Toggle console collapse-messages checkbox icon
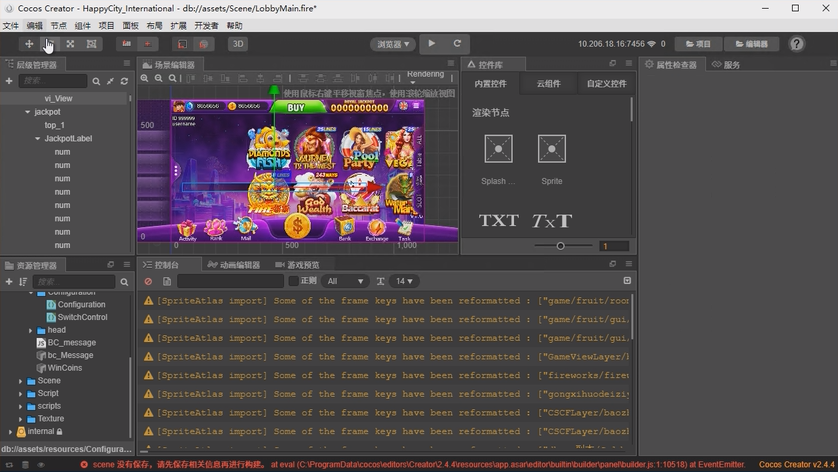This screenshot has height=472, width=838. [x=627, y=281]
